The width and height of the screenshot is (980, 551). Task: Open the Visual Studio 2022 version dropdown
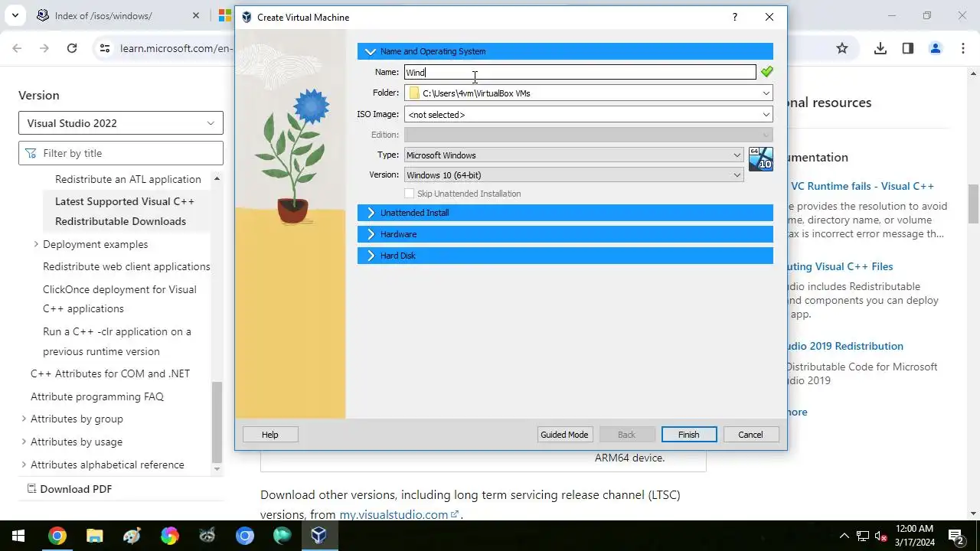(x=121, y=123)
